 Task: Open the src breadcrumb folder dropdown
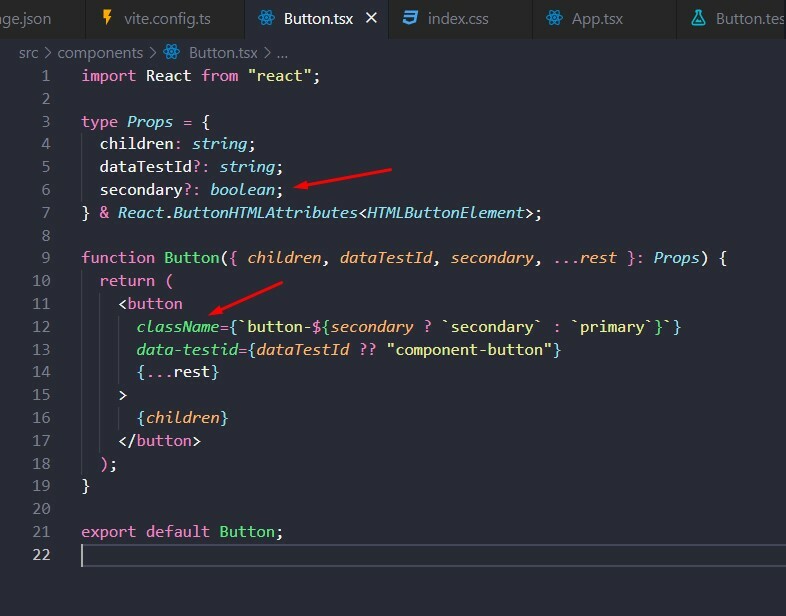pos(28,52)
